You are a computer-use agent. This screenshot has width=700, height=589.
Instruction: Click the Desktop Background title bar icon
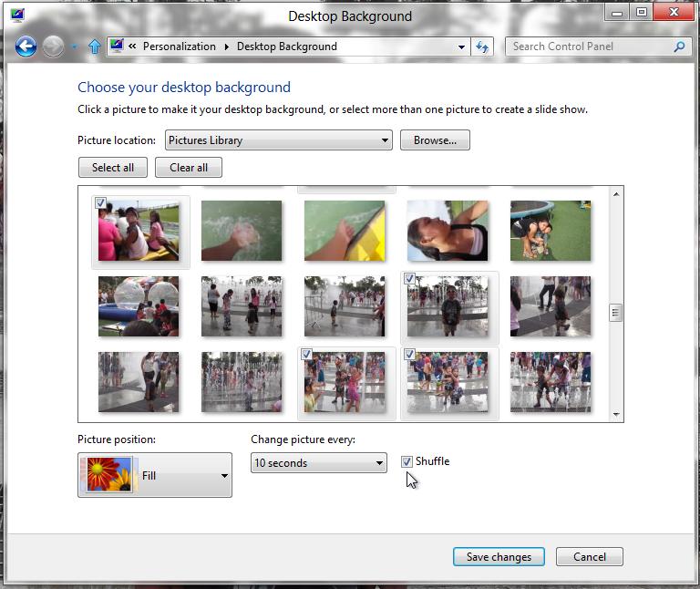click(17, 14)
